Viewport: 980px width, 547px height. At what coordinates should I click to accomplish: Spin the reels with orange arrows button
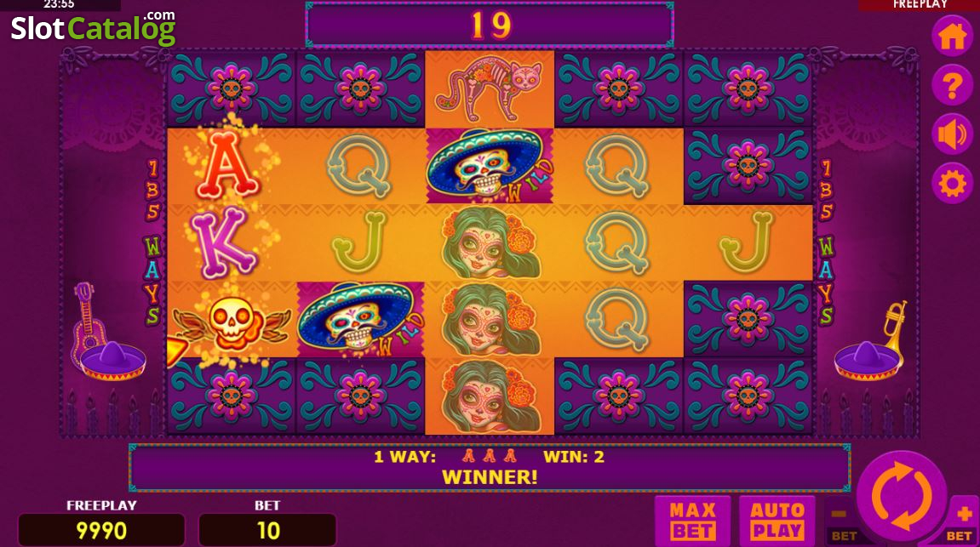(x=902, y=496)
